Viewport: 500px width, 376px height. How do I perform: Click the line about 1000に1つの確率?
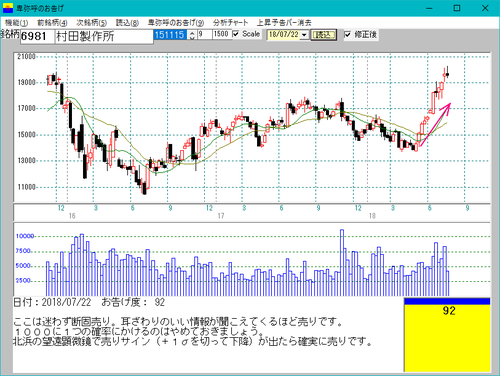pos(138,332)
